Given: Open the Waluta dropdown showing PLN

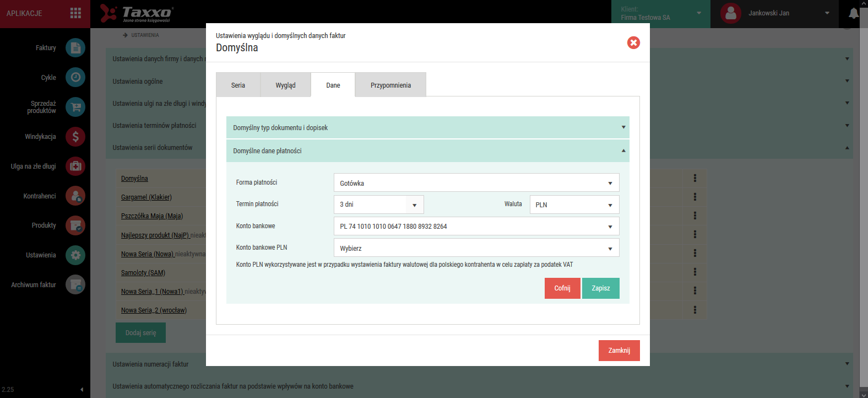Looking at the screenshot, I should point(574,205).
